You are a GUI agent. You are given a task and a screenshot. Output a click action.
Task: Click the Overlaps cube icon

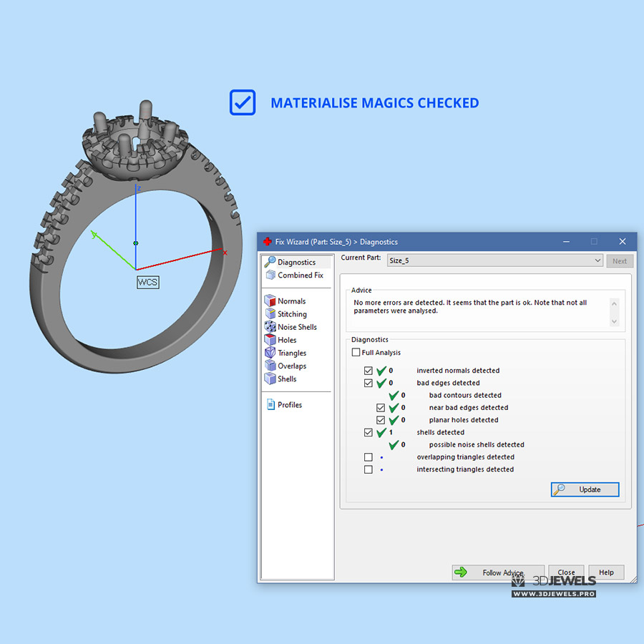pos(270,366)
